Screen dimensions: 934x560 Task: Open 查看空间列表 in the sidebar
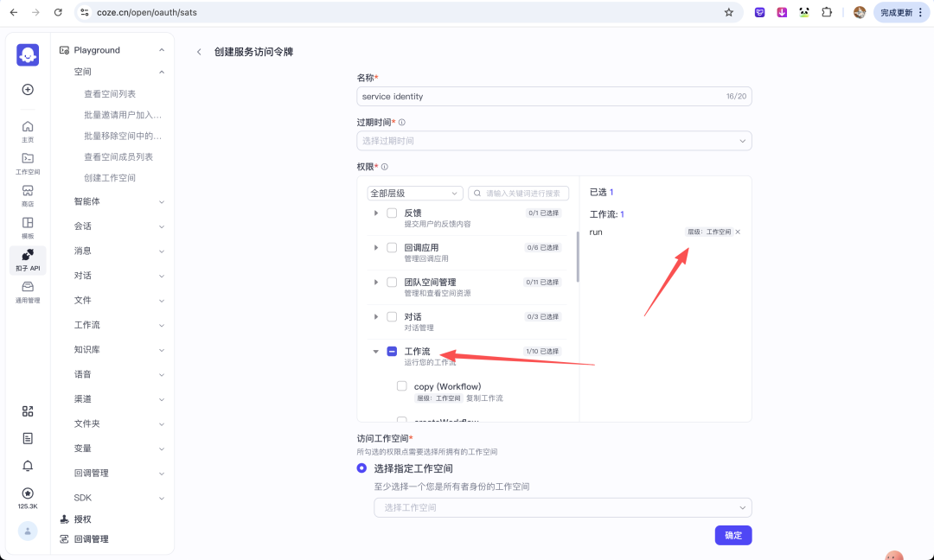click(x=110, y=94)
